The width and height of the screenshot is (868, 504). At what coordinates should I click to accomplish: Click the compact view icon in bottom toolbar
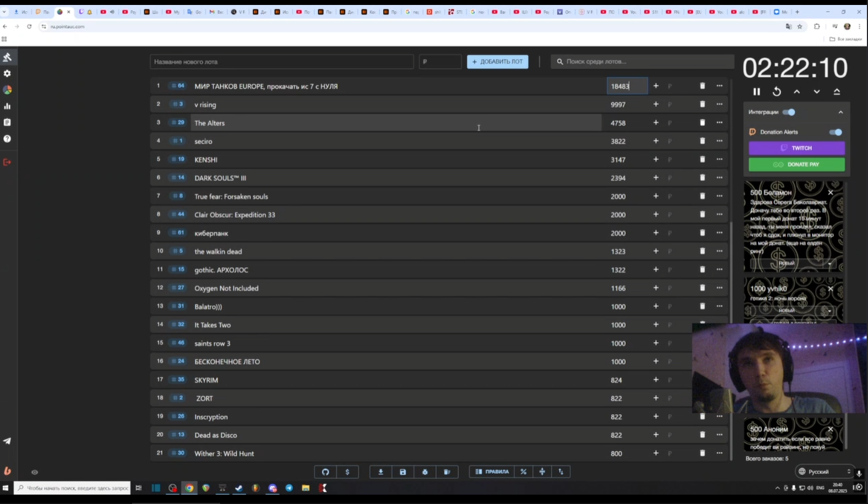coord(542,472)
